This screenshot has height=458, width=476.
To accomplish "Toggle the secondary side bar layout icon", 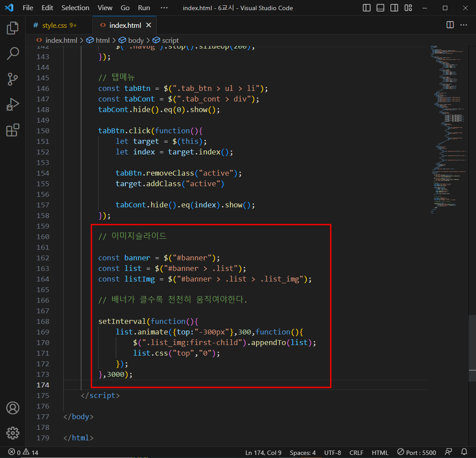I will 394,8.
